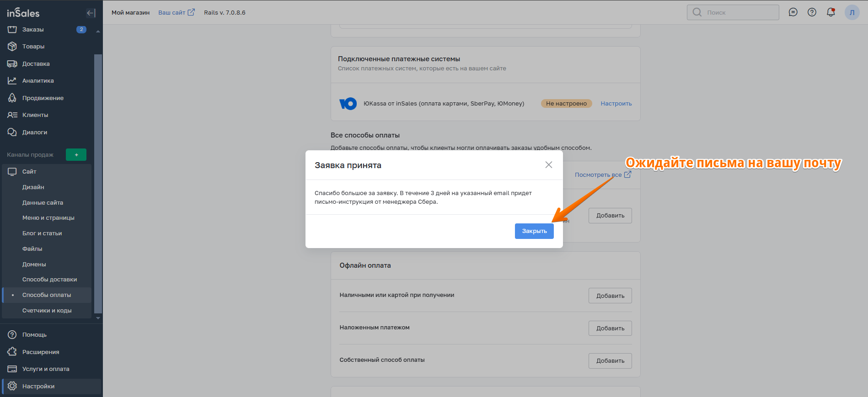Open the Extensions (Расширения) section
The height and width of the screenshot is (397, 868).
point(41,352)
